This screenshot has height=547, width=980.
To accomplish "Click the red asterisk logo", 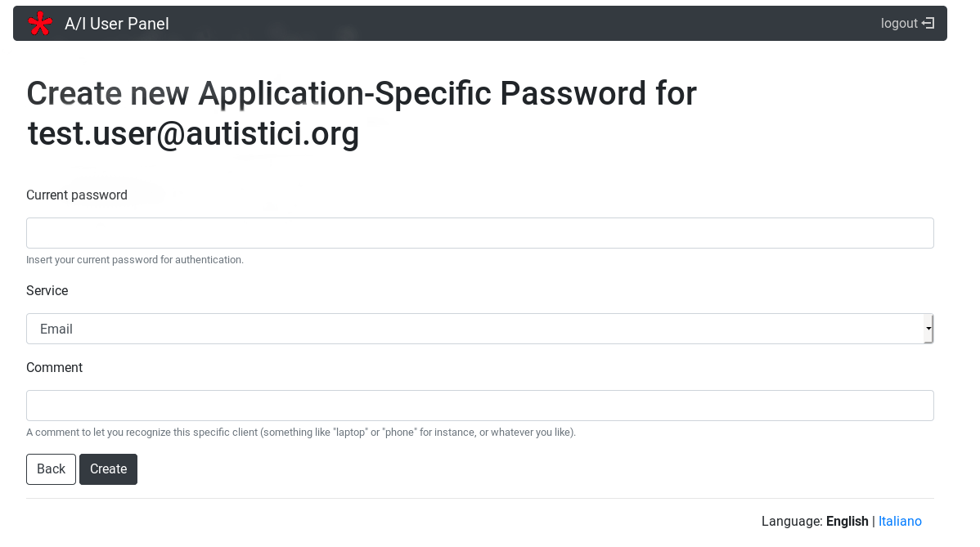I will tap(39, 24).
